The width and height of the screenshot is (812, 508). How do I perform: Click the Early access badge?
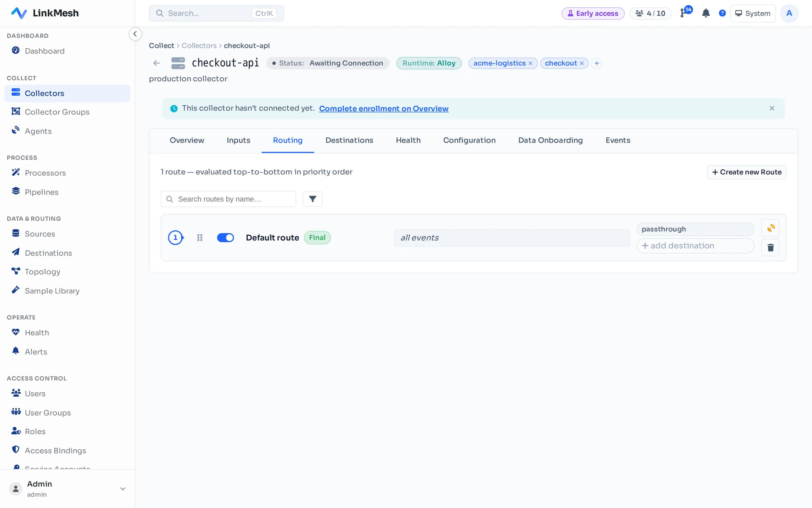[593, 14]
